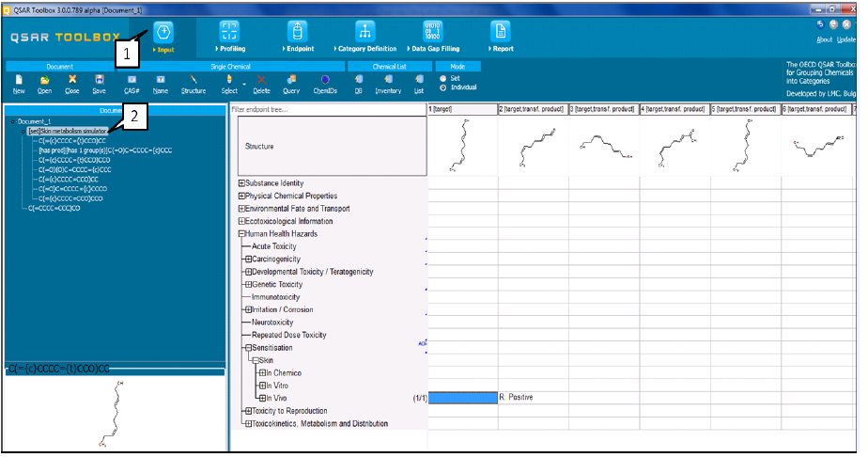
Task: Open the Select dropdown arrow
Action: 244,85
